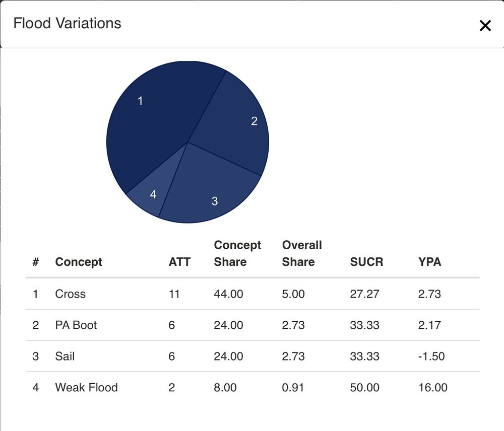Screen dimensions: 504x431
Task: Click the Concept Share column header
Action: tap(237, 253)
